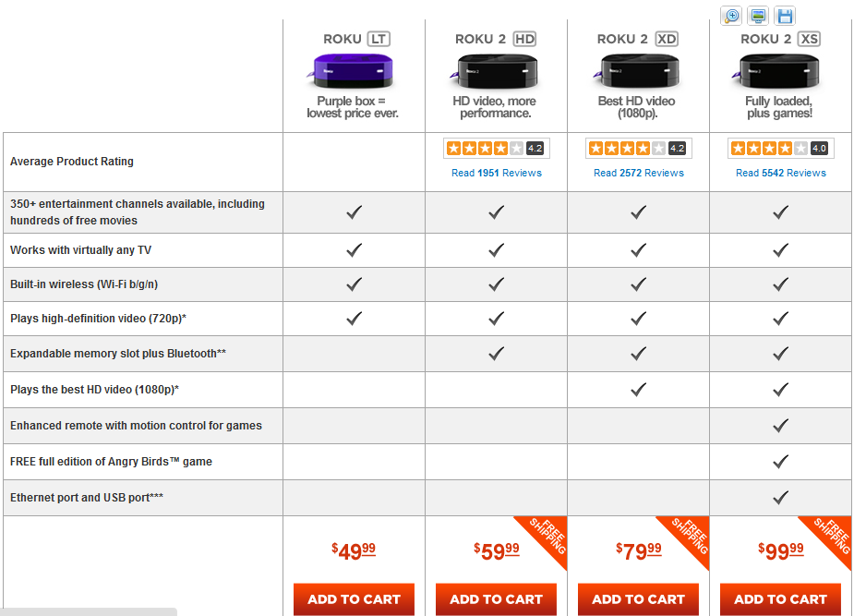Add Roku LT to cart

[354, 599]
